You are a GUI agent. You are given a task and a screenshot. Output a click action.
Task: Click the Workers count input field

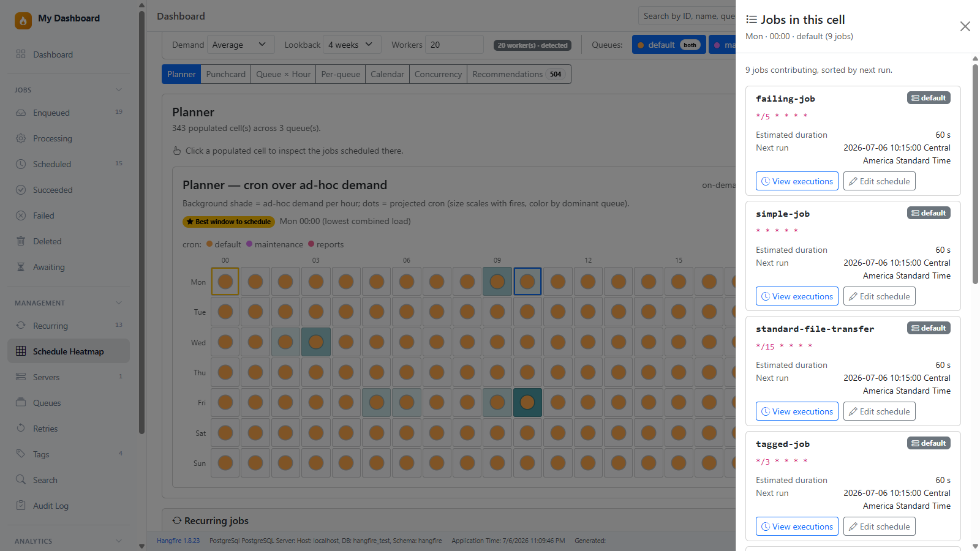click(454, 45)
